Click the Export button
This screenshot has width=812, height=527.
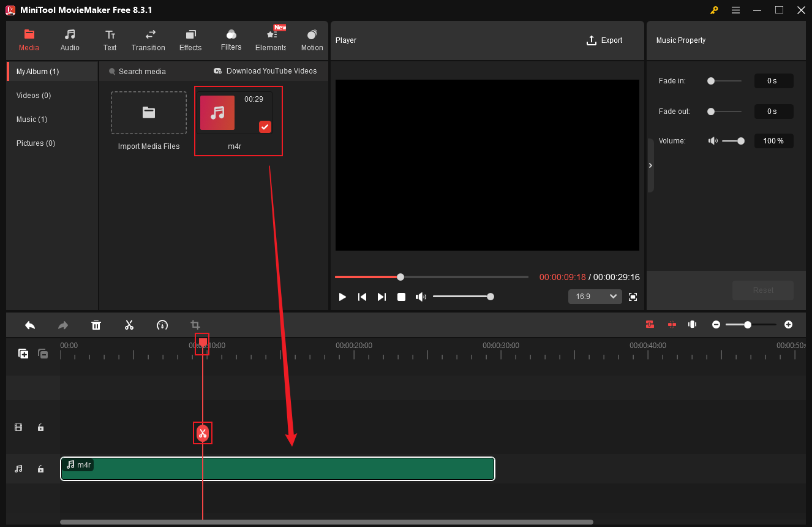pyautogui.click(x=604, y=40)
